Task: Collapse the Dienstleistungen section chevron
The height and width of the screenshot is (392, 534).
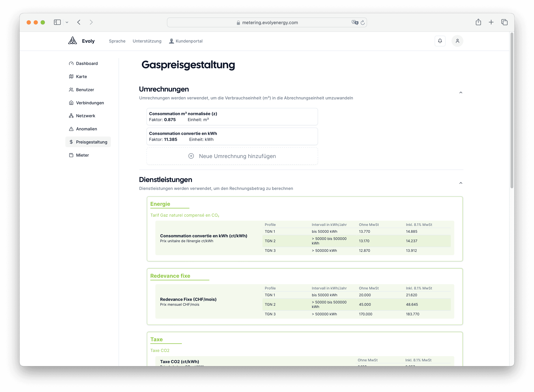Action: point(461,183)
